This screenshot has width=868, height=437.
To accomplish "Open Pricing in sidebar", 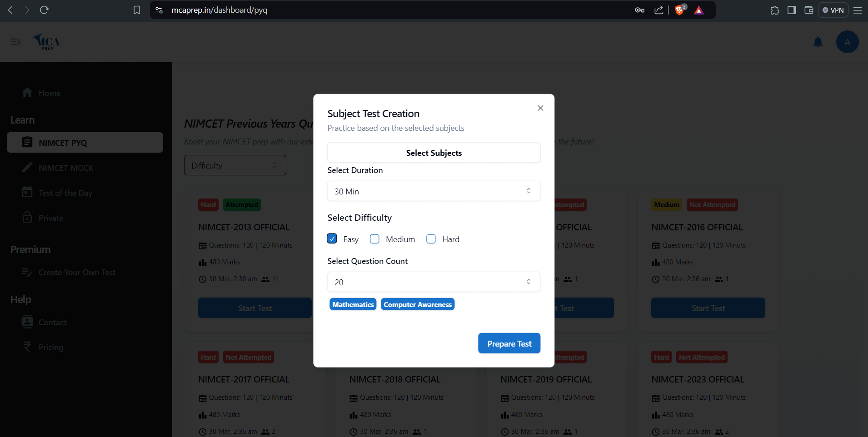I will click(51, 347).
